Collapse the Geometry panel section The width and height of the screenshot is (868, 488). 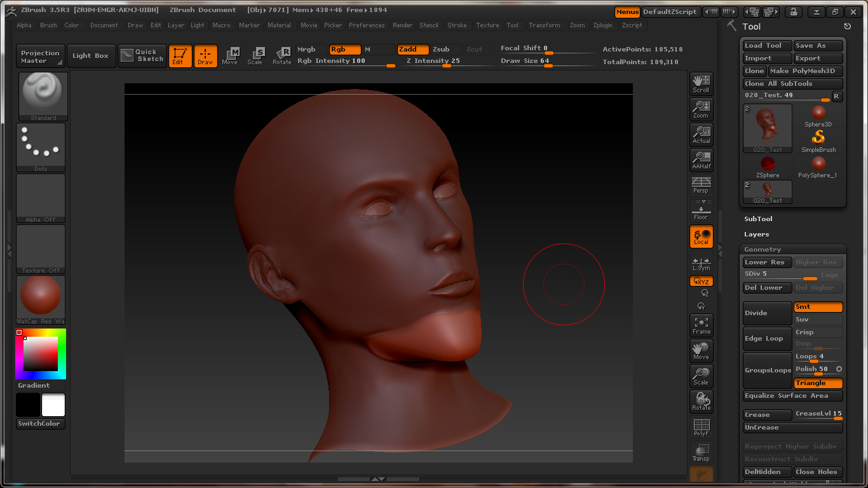coord(763,250)
